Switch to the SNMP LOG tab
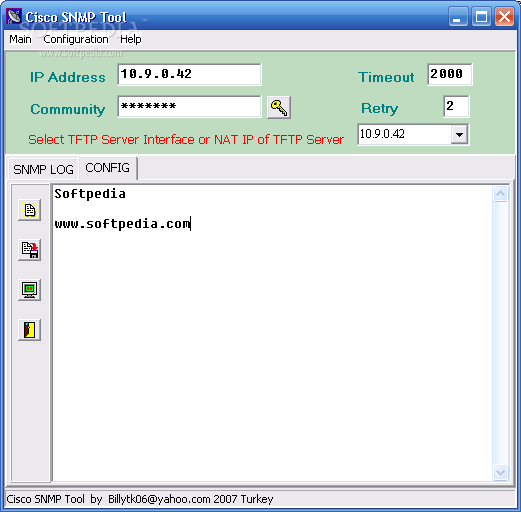 [x=43, y=169]
